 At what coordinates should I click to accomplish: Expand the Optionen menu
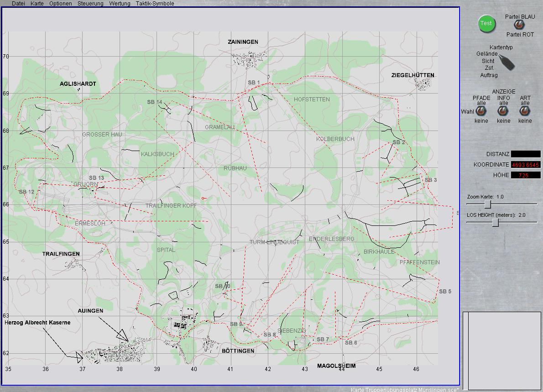click(60, 3)
